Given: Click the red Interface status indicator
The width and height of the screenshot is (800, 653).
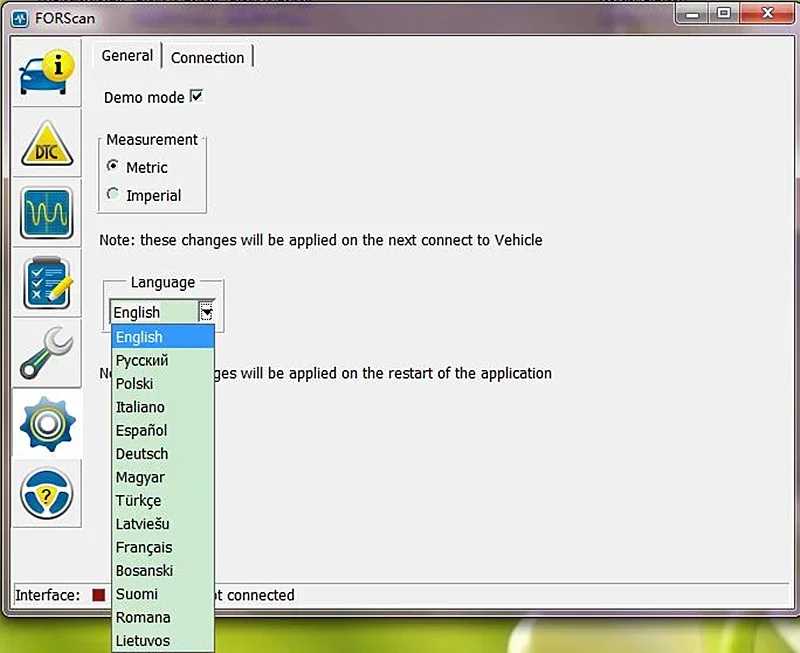Looking at the screenshot, I should point(98,595).
